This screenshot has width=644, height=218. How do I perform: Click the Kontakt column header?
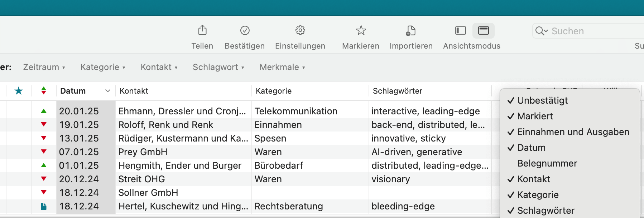tap(134, 91)
